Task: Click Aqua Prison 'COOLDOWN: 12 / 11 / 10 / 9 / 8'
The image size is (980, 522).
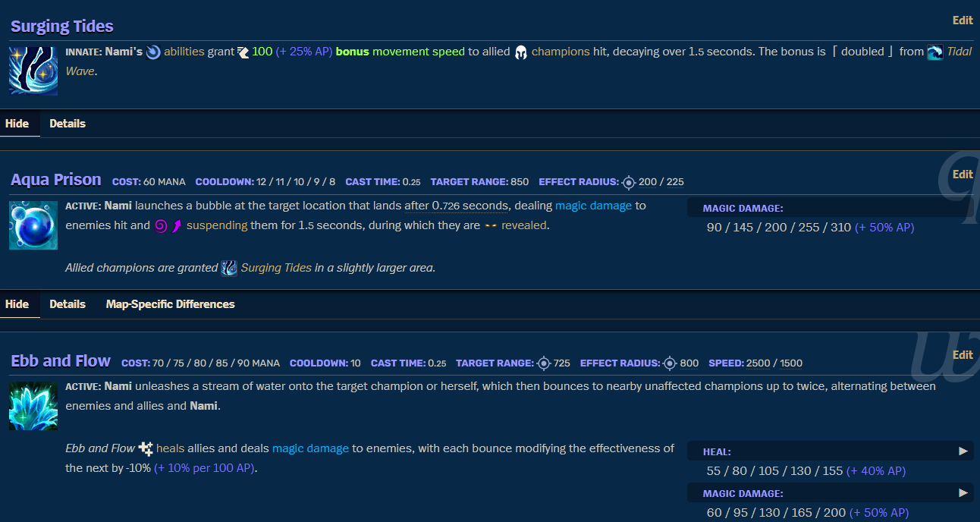Action: [265, 182]
